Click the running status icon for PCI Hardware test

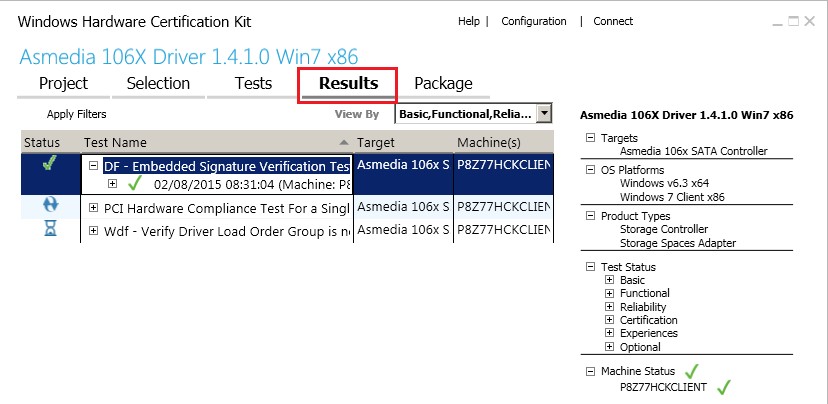50,206
